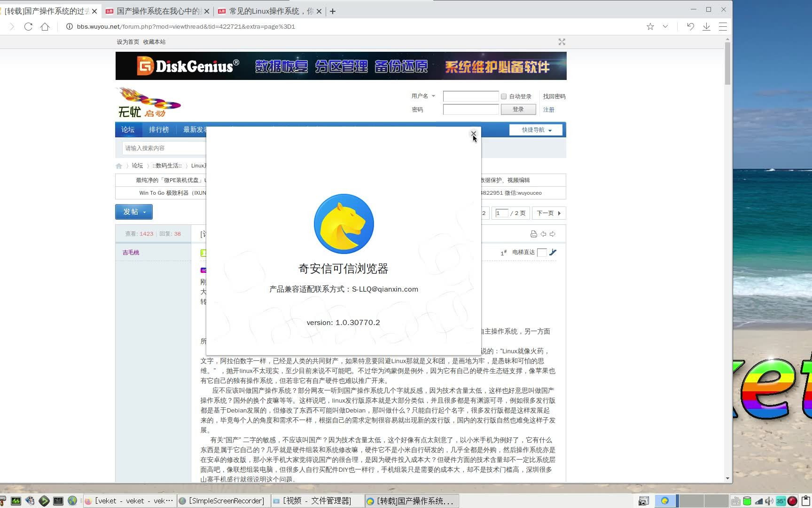Launch the terminal from taskbar
Screen dimensions: 812x508
[x=58, y=501]
